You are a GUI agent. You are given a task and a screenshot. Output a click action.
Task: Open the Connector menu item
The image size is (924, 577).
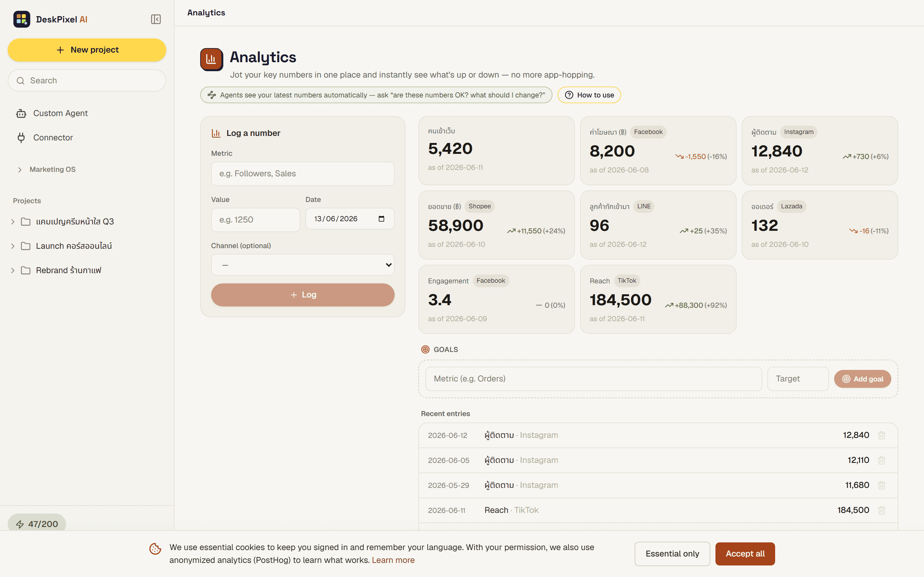[x=53, y=138]
